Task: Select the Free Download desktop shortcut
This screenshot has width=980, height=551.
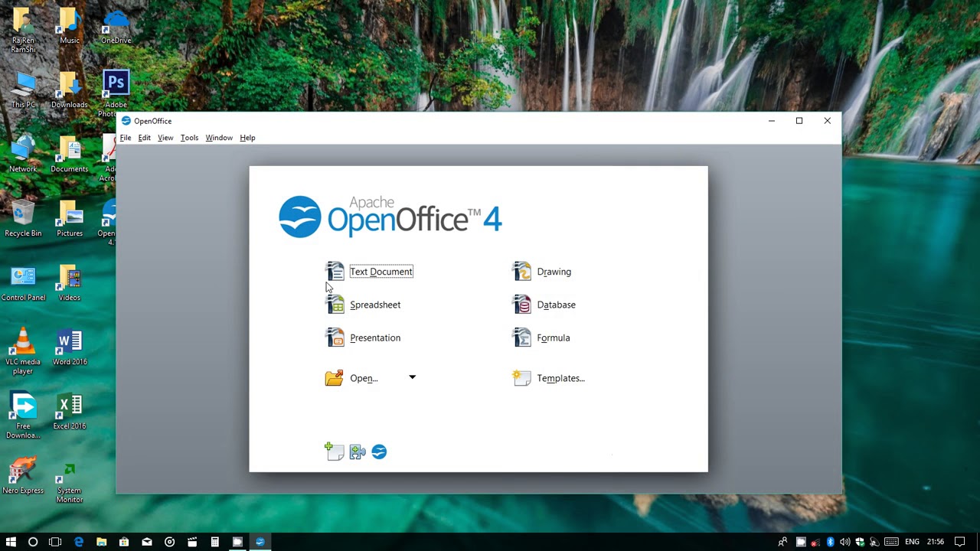Action: [x=23, y=415]
